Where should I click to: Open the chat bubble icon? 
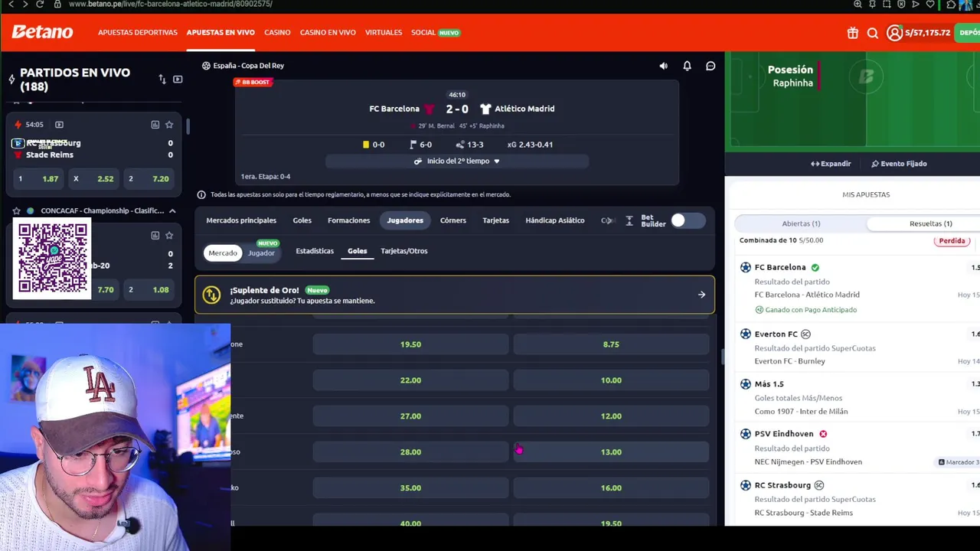point(710,66)
